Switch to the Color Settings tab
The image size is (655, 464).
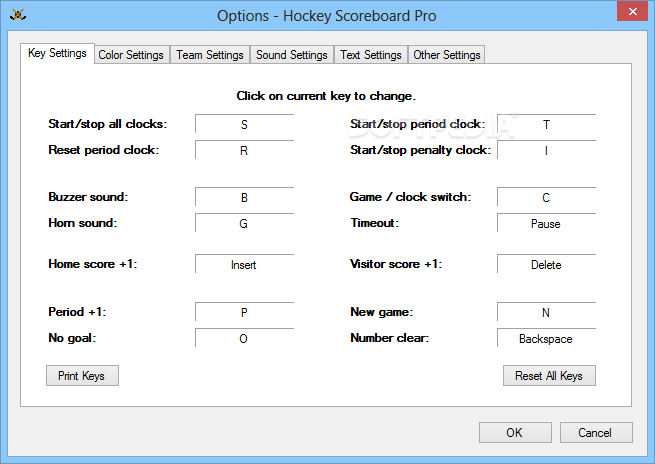[x=131, y=55]
